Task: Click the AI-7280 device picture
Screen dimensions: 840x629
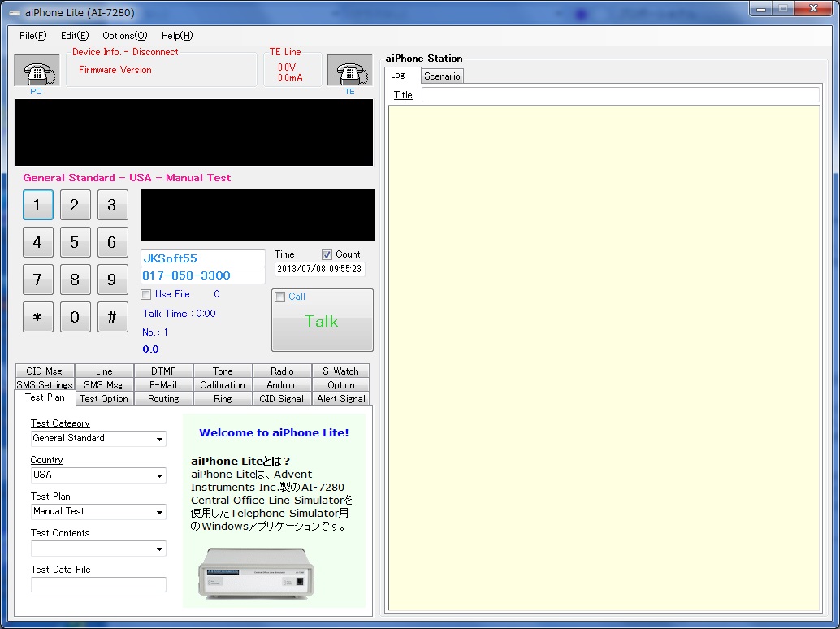Action: point(257,573)
